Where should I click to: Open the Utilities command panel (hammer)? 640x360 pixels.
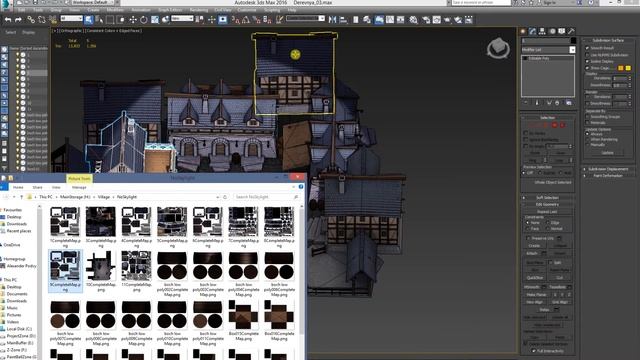(x=571, y=31)
